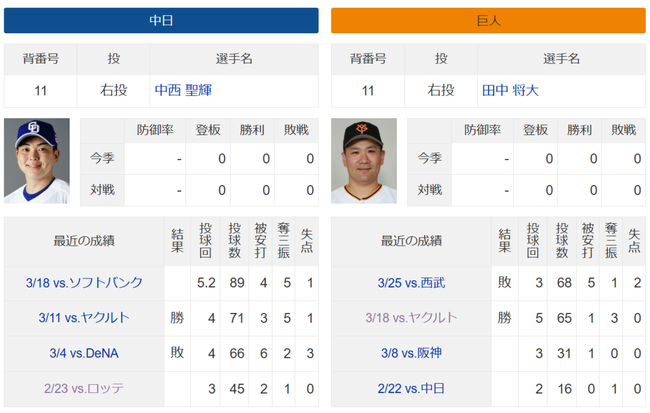
Task: Click the 防御率 column header for 中日
Action: point(155,130)
